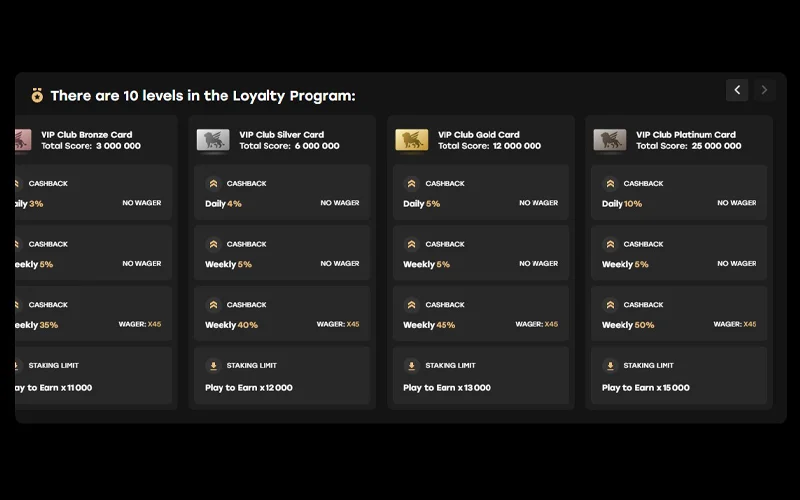Screen dimensions: 800x500
Task: Click the Platinum Card Weekly 50% cashback icon
Action: point(610,305)
